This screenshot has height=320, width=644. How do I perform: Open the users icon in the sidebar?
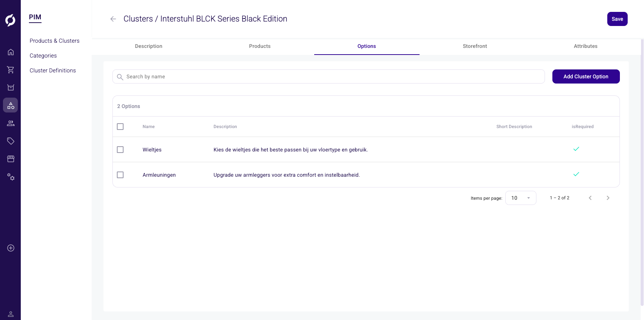(11, 123)
